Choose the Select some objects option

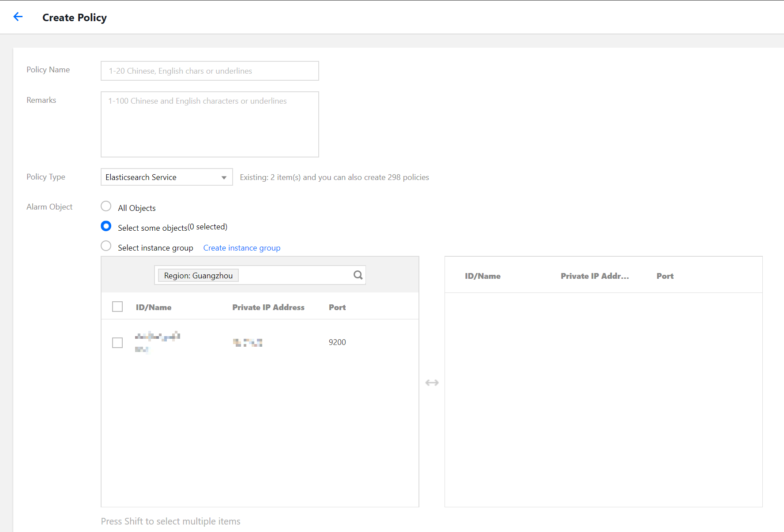[106, 226]
